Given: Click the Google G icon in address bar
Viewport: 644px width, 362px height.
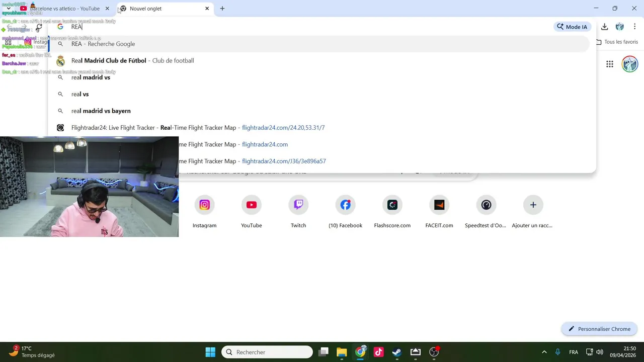Looking at the screenshot, I should (60, 27).
